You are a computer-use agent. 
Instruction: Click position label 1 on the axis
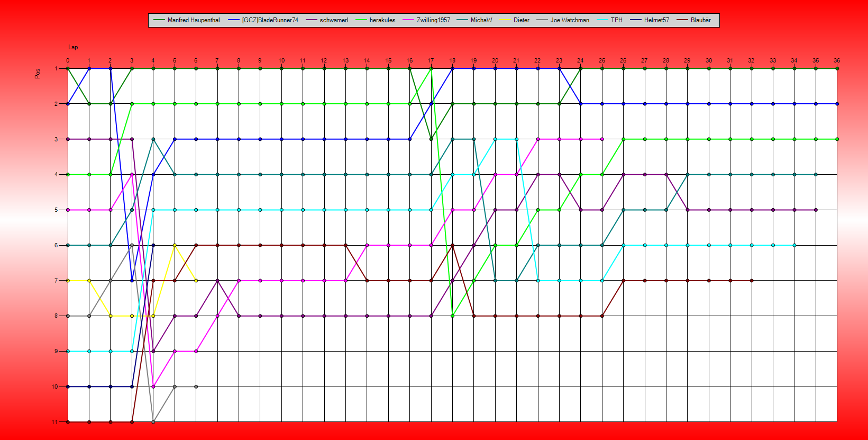pos(56,69)
